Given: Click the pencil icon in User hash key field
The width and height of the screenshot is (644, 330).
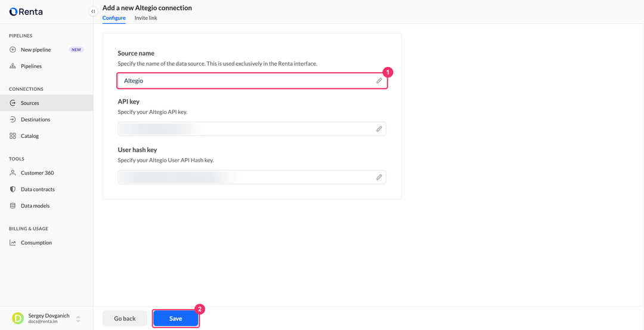Looking at the screenshot, I should point(379,177).
